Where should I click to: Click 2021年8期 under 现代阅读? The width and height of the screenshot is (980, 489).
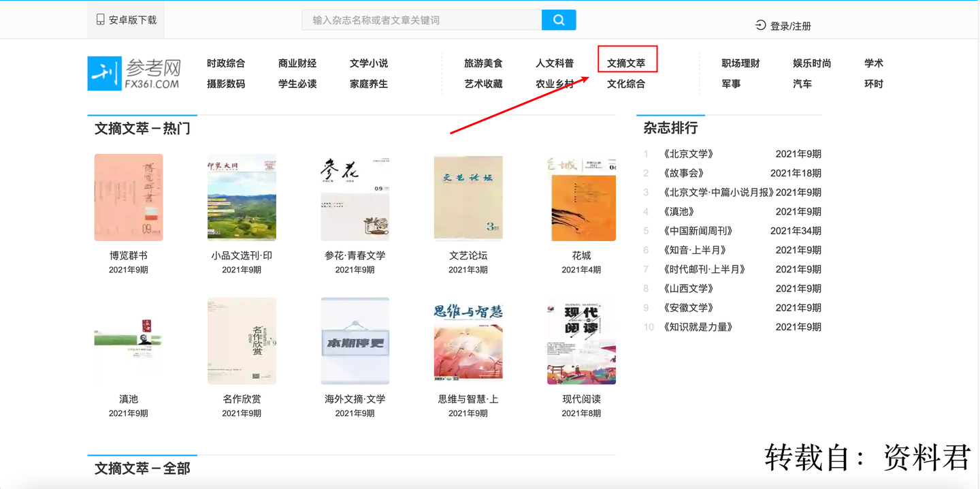(x=581, y=413)
